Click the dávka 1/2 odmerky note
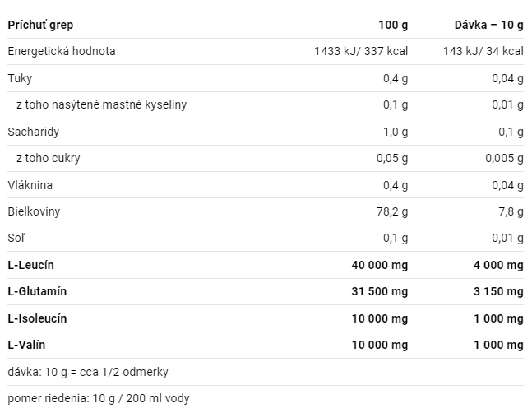The width and height of the screenshot is (532, 413). click(88, 373)
